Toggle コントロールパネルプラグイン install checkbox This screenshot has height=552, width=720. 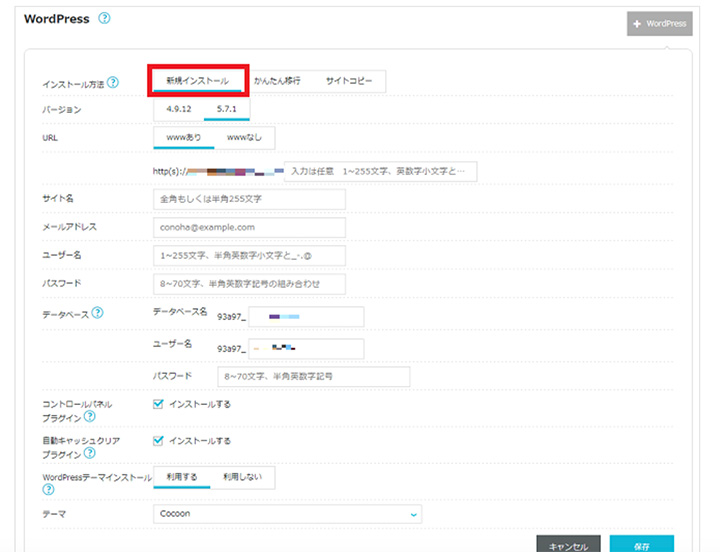(x=158, y=404)
